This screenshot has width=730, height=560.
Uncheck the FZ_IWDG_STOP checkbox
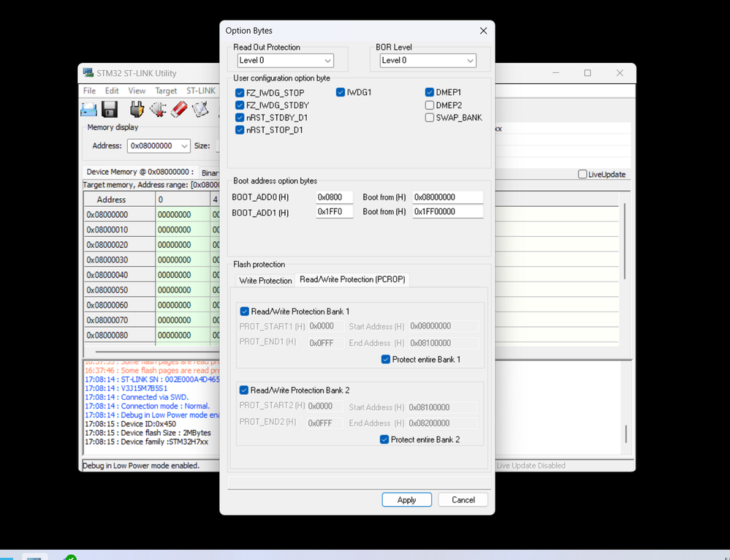240,93
